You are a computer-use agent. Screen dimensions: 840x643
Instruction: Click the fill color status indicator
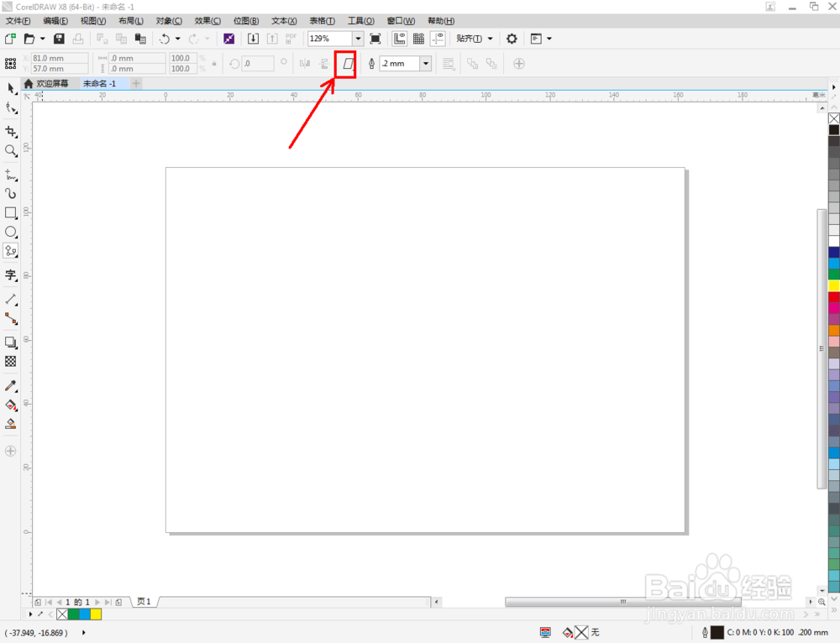581,633
